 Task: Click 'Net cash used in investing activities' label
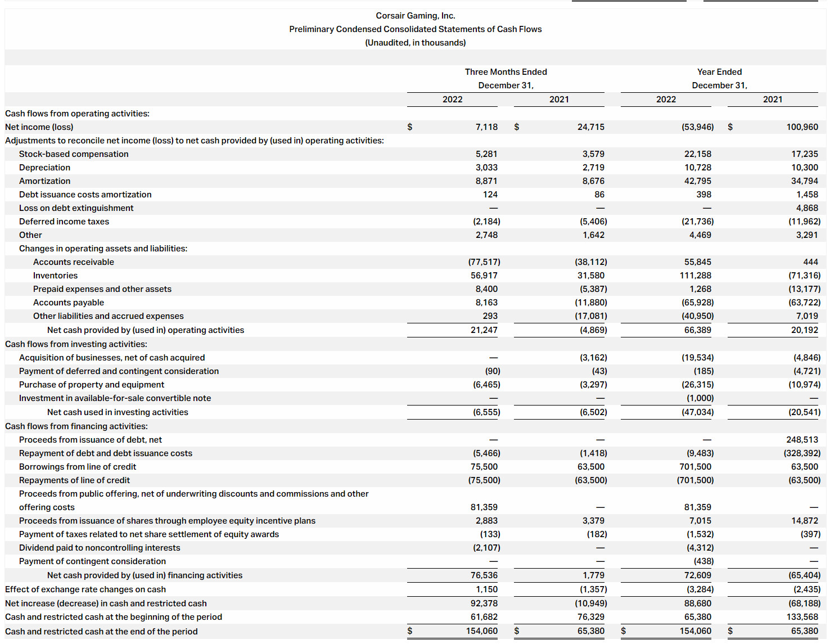click(118, 412)
